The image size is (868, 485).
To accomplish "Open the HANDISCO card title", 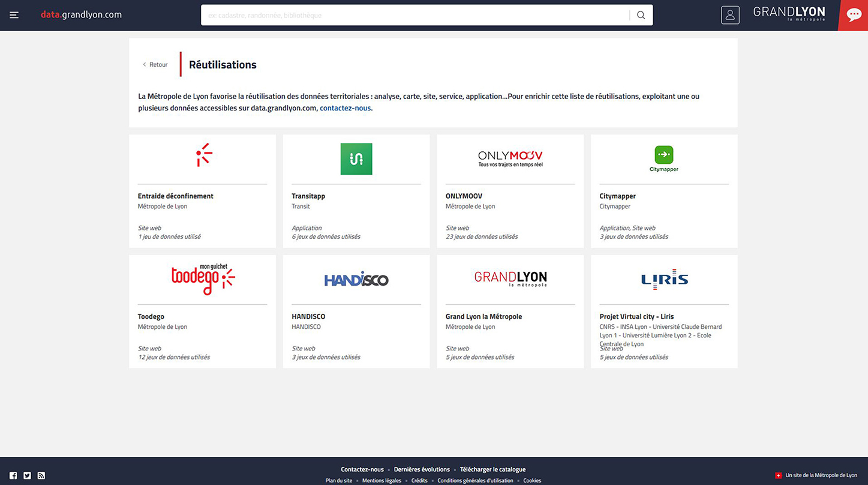I will (308, 316).
